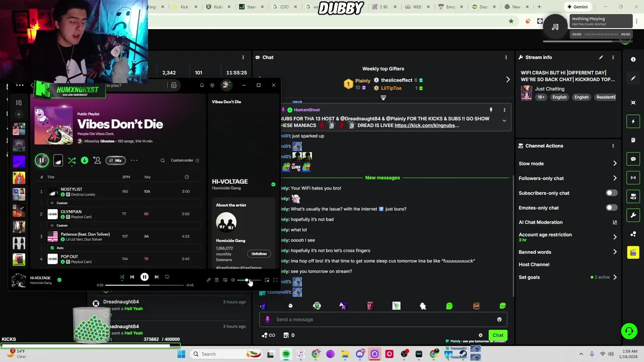Seek using the Spotify song progress bar
Image resolution: width=644 pixels, height=362 pixels.
(x=144, y=285)
